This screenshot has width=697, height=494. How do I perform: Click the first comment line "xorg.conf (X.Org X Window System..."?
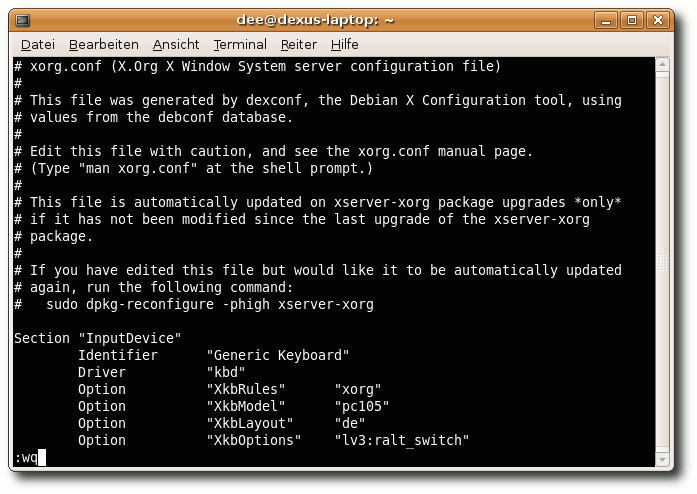pos(257,66)
